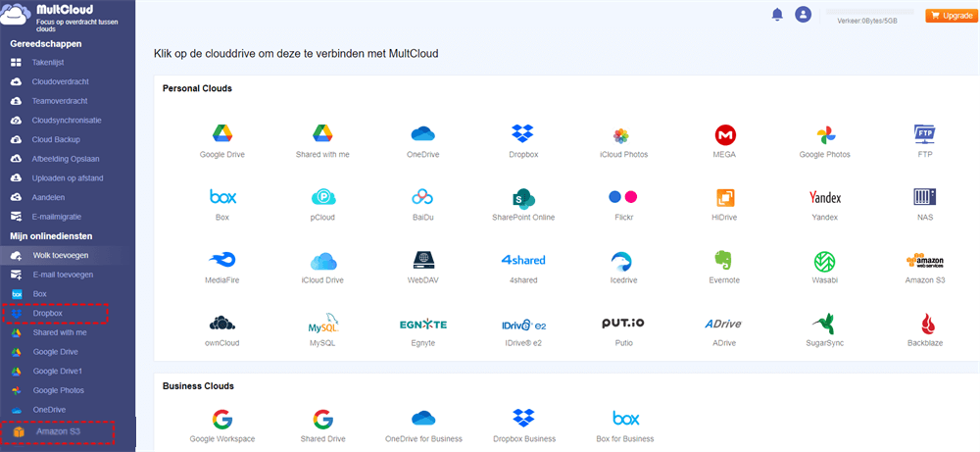Connect iCloud Photos

coord(623,140)
